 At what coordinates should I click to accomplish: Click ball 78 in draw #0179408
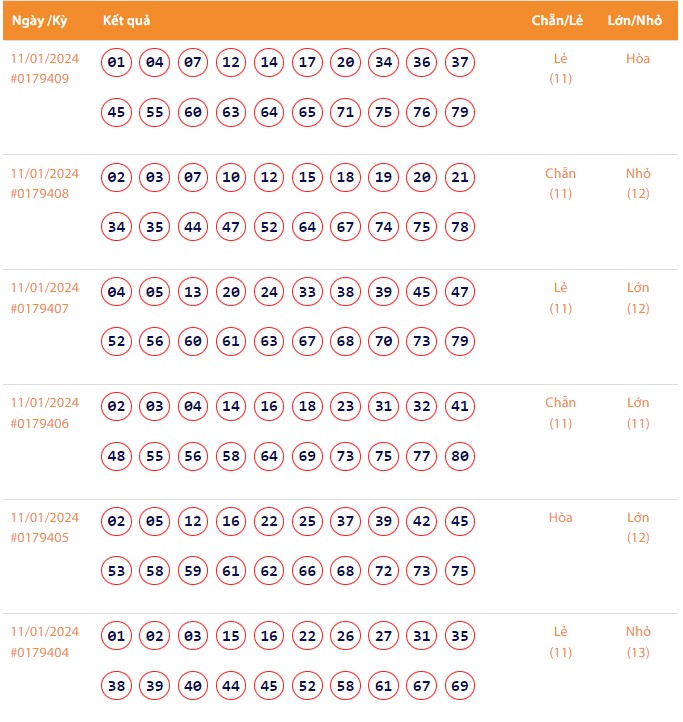coord(460,227)
